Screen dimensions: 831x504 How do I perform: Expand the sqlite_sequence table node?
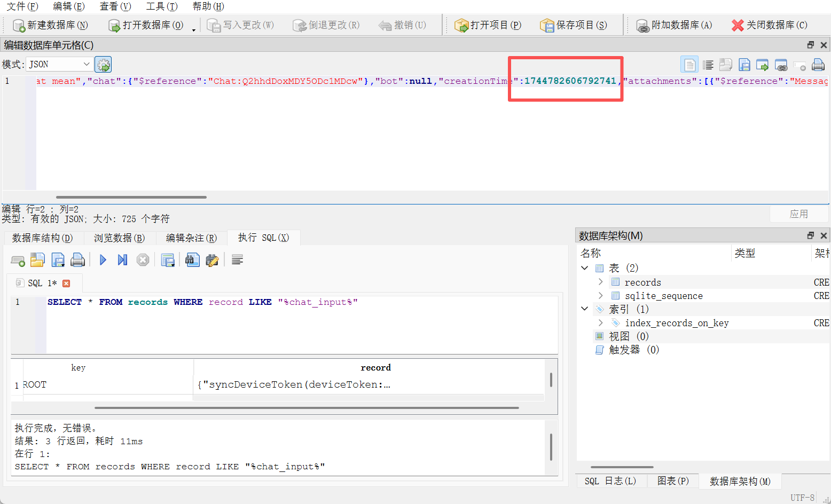600,295
